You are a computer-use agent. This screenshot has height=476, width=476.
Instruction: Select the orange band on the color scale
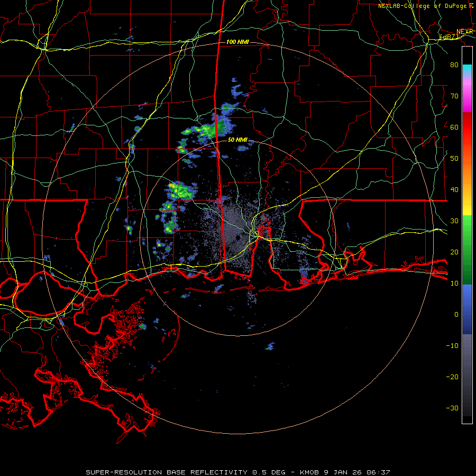pos(467,175)
